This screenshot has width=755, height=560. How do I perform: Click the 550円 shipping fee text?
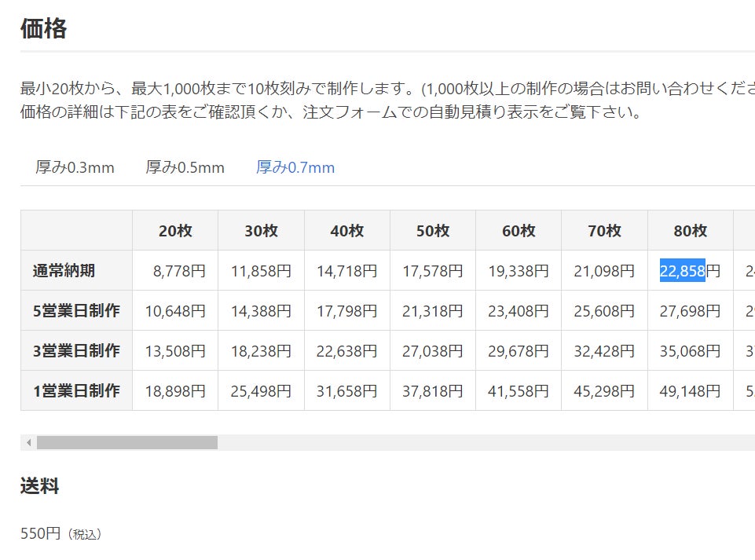41,534
